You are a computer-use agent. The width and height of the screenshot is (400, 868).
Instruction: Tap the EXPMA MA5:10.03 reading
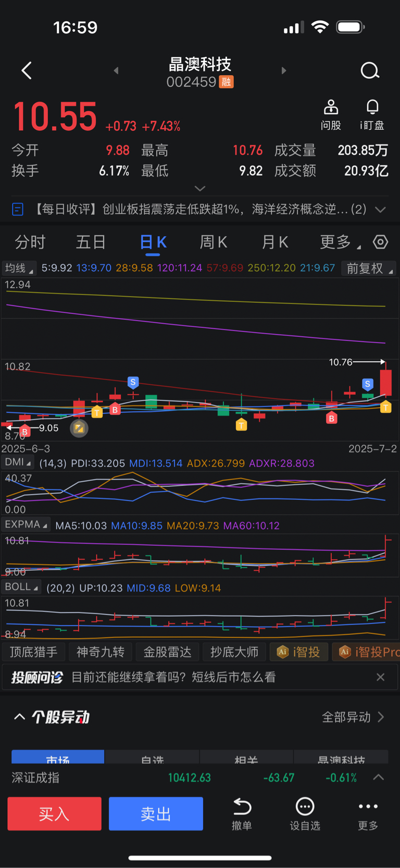click(x=81, y=525)
